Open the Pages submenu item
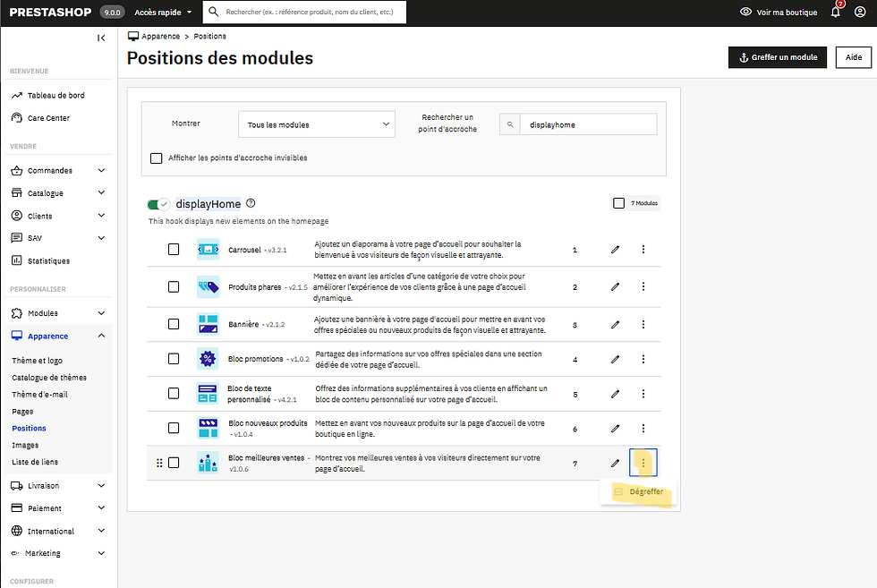Screen dimensions: 877x588 pyautogui.click(x=22, y=412)
